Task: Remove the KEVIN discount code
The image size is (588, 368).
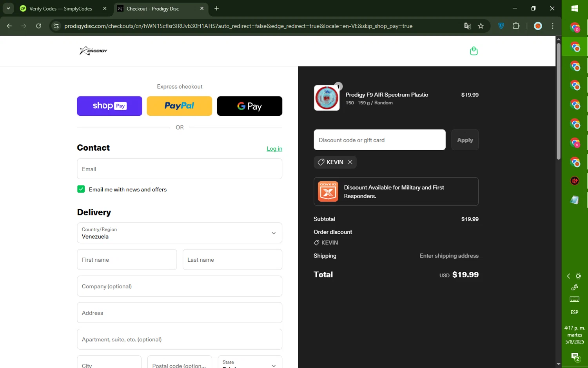Action: (350, 162)
